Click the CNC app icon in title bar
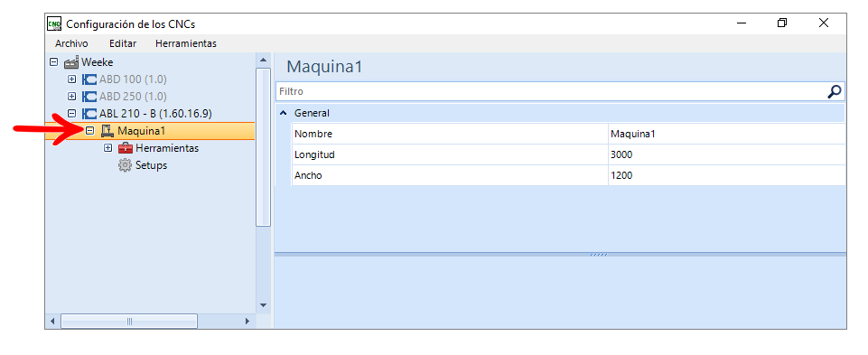 pyautogui.click(x=53, y=23)
